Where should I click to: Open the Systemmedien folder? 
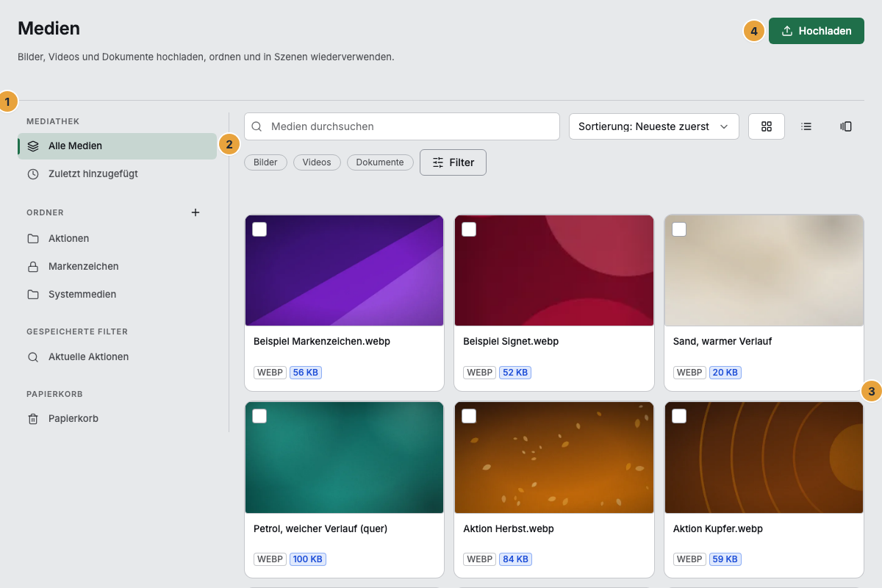pyautogui.click(x=118, y=294)
